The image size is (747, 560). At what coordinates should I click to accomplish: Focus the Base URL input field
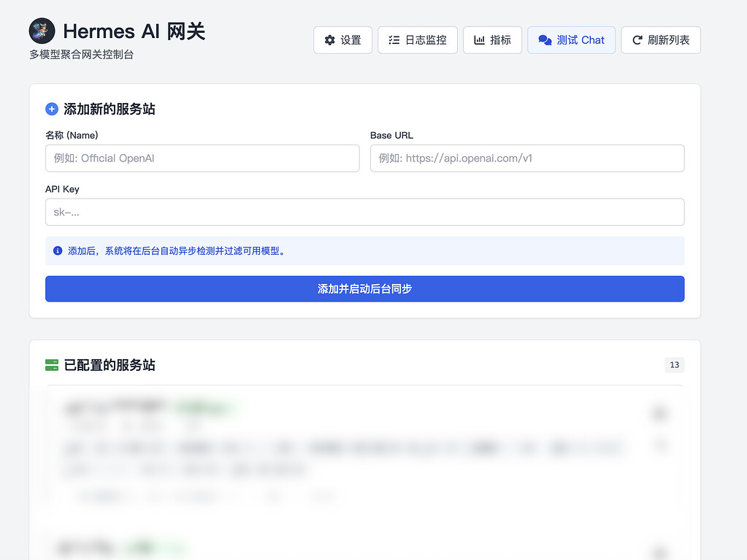(x=527, y=158)
